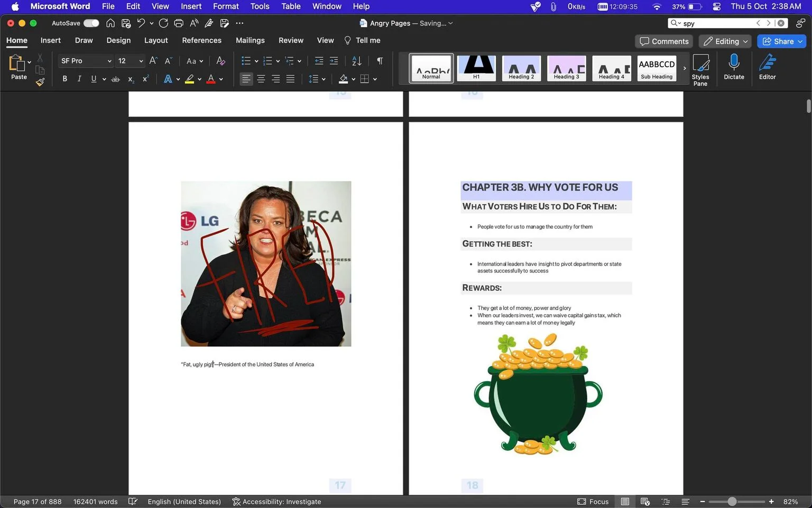The image size is (812, 508).
Task: Open the References ribbon tab
Action: click(x=201, y=40)
